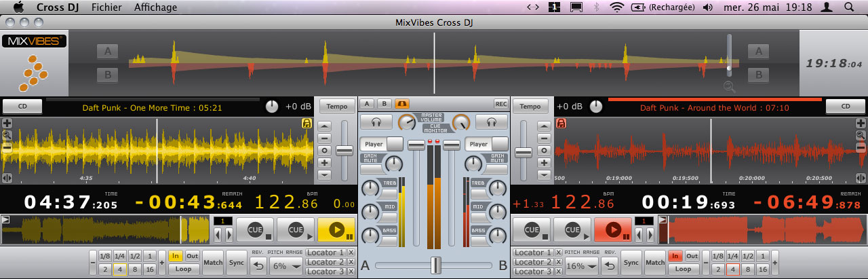Screen dimensions: 868x279
Task: Click the MixVibes logo
Action: point(34,41)
